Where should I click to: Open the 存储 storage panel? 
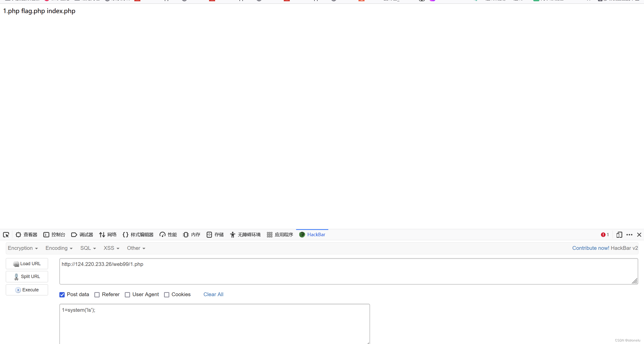(218, 234)
